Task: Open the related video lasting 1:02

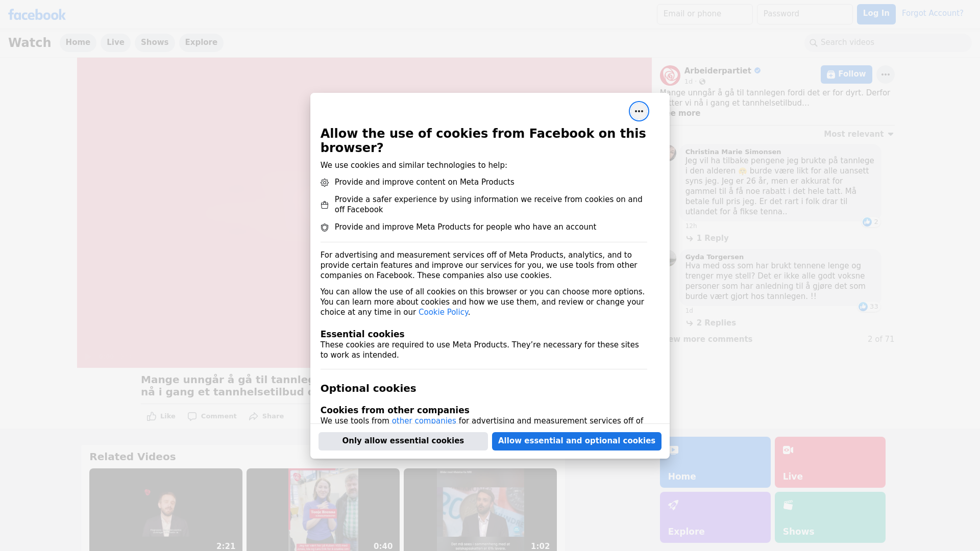Action: click(480, 510)
